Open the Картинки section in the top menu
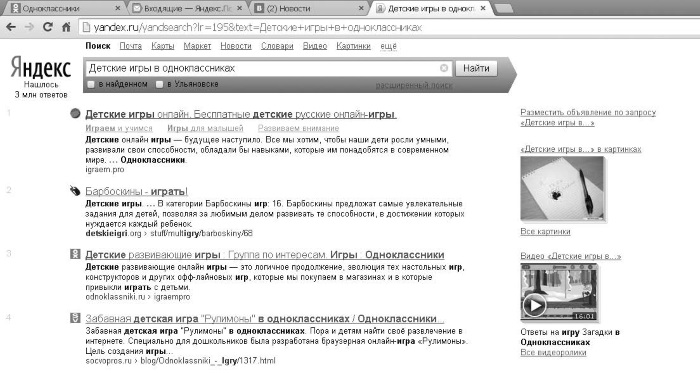 (x=354, y=46)
